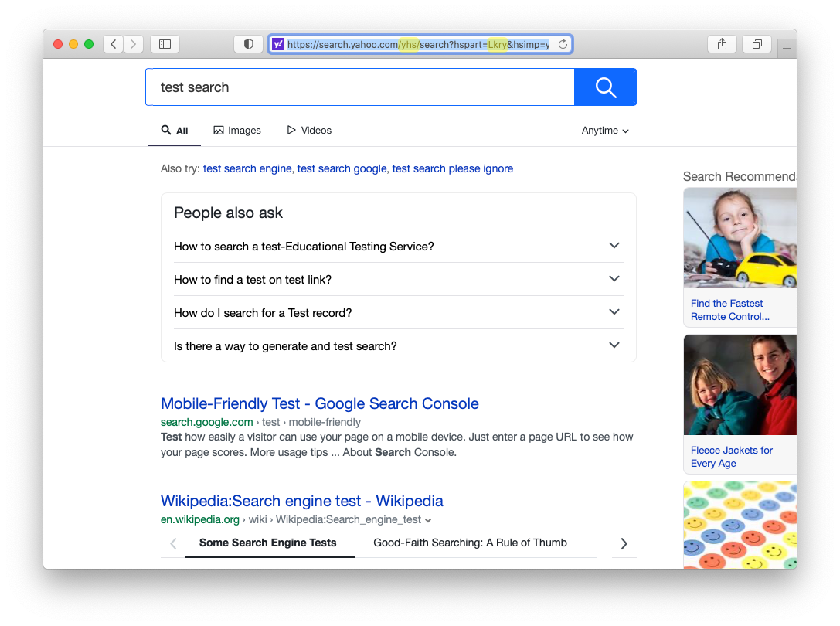840x626 pixels.
Task: Click the 'Search Recommend' heading
Action: coord(740,177)
